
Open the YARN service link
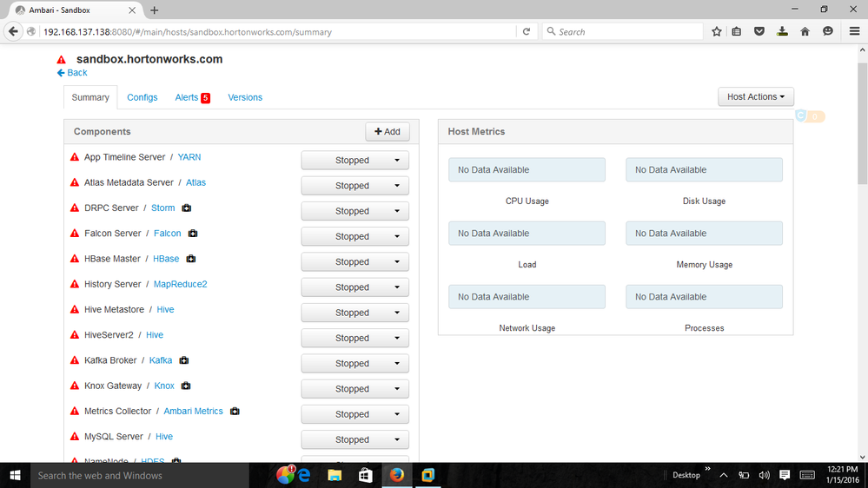pyautogui.click(x=189, y=157)
